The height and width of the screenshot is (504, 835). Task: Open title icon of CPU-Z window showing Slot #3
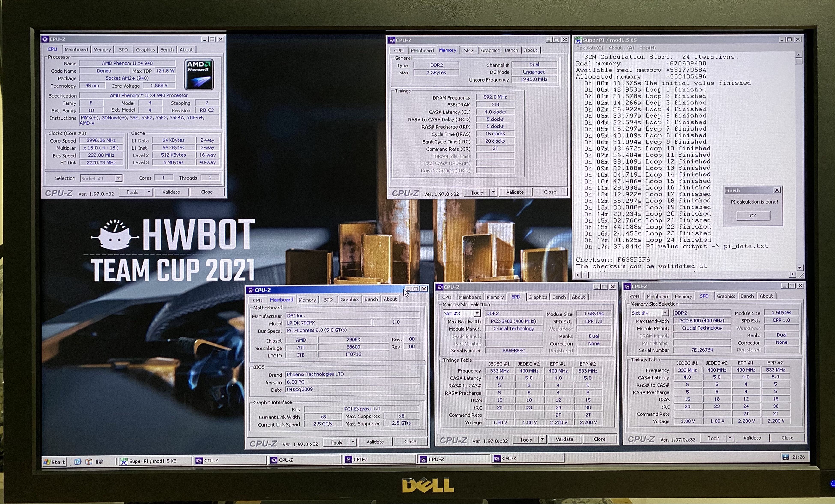click(440, 287)
